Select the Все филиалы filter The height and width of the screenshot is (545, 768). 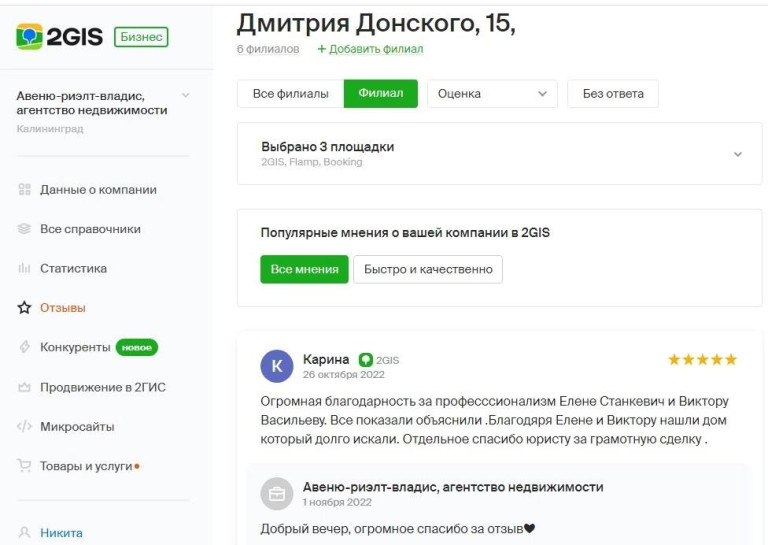coord(290,94)
